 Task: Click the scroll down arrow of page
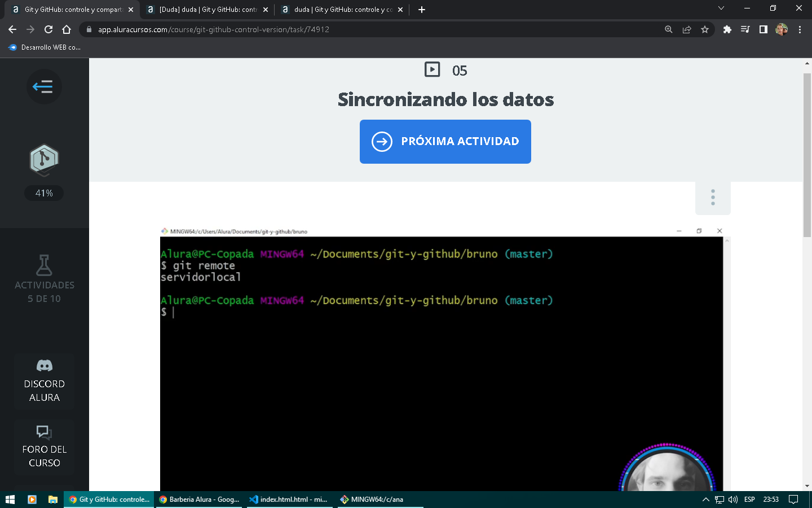807,486
